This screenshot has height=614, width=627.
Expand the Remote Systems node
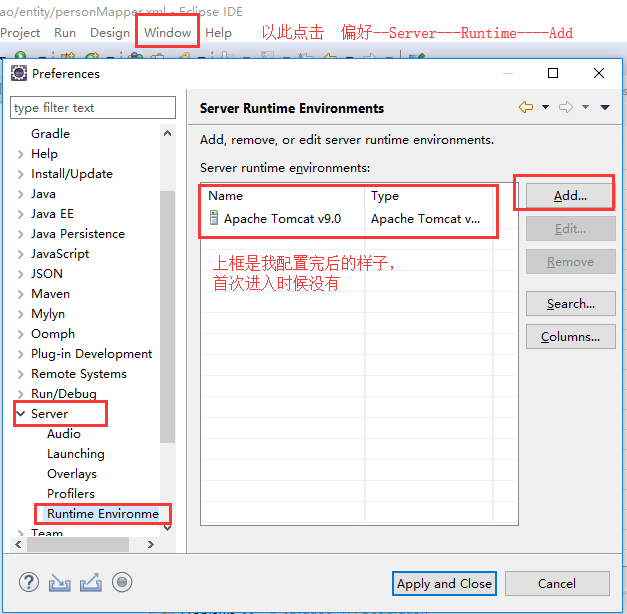21,374
